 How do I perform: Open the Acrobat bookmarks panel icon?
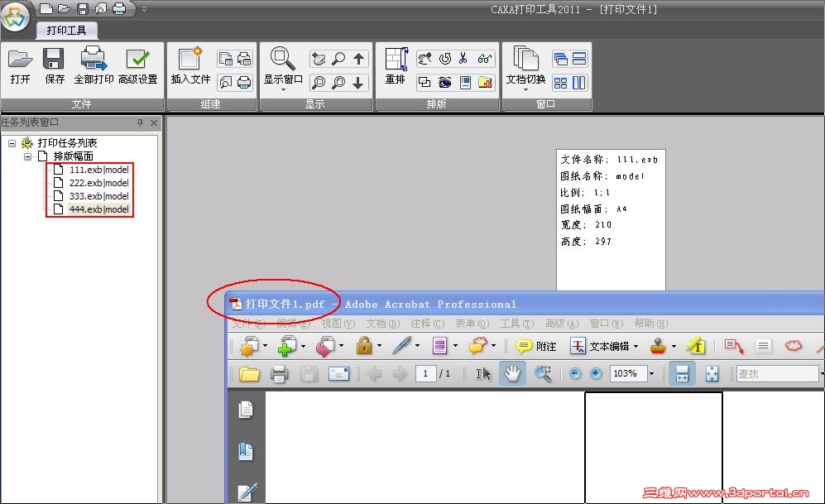click(246, 451)
